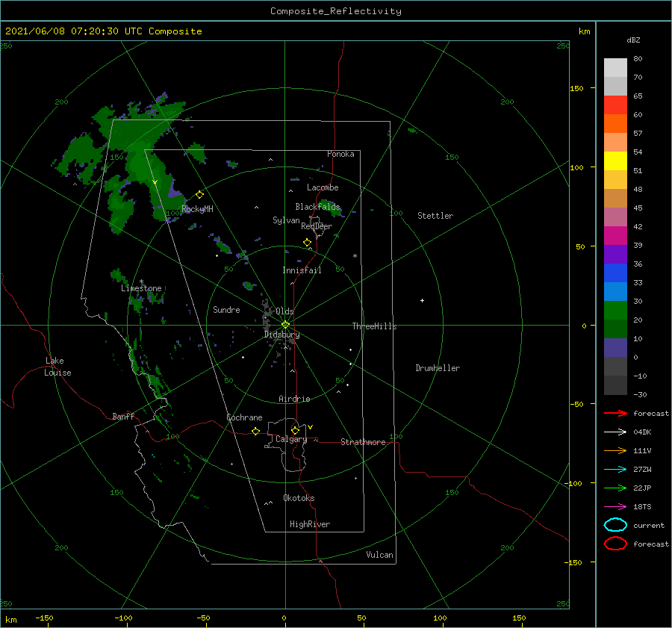The width and height of the screenshot is (672, 628).
Task: Click the white 04DK arrow in legend
Action: pyautogui.click(x=615, y=432)
